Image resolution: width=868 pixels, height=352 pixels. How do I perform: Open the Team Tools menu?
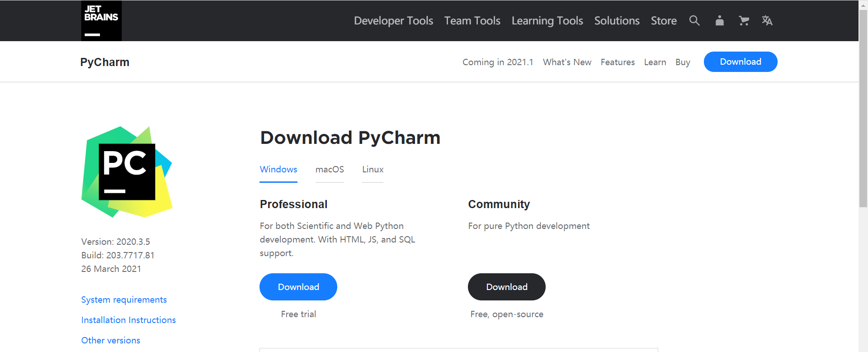tap(472, 21)
